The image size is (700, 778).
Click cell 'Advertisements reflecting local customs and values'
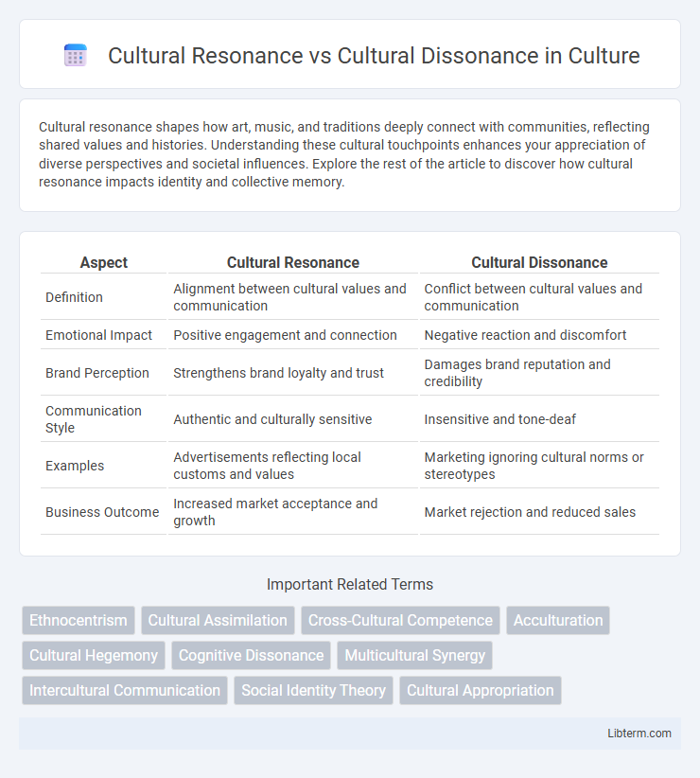[293, 466]
